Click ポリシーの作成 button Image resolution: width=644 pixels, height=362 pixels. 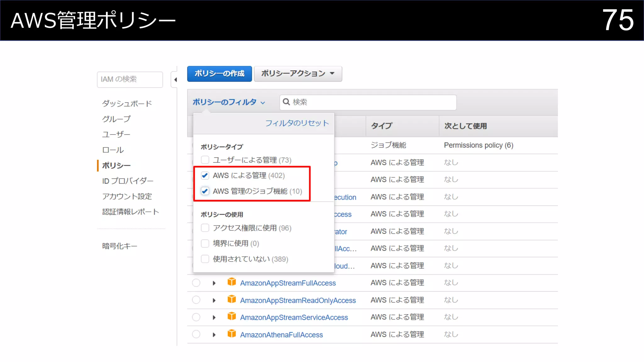[219, 74]
